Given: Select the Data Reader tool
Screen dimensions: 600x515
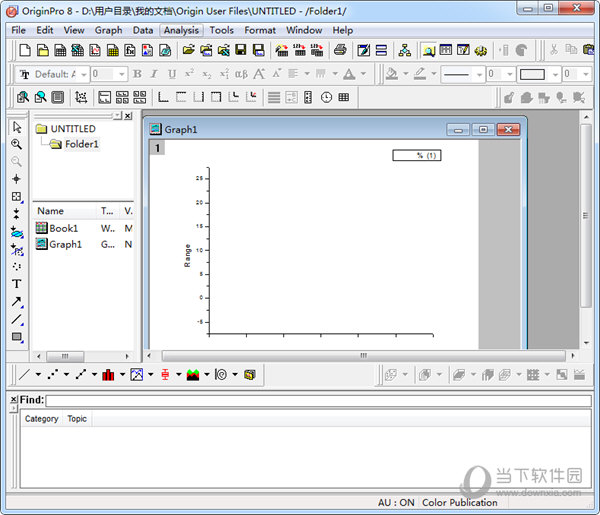Looking at the screenshot, I should tap(16, 196).
